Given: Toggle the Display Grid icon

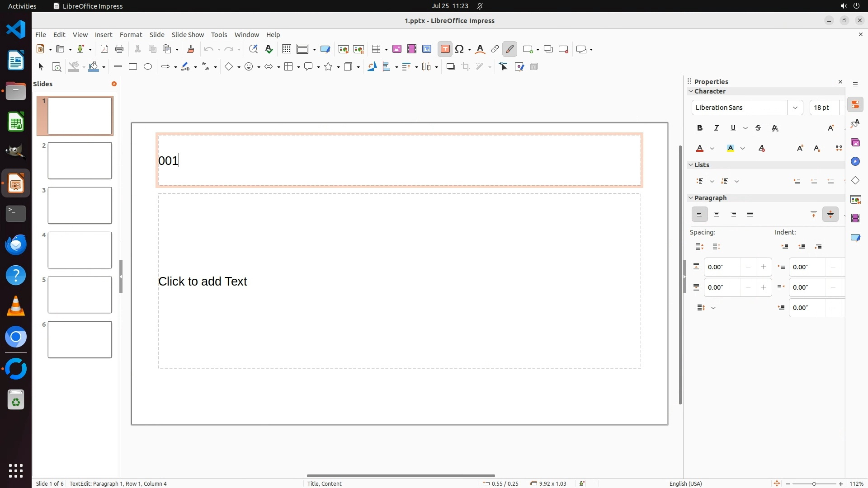Looking at the screenshot, I should pyautogui.click(x=286, y=49).
